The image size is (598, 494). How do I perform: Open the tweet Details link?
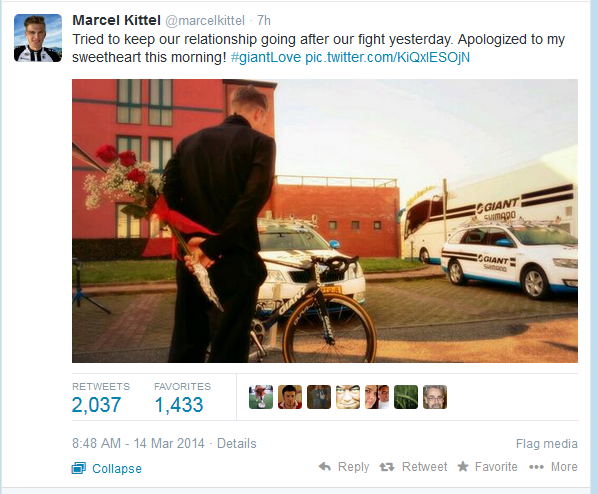[236, 444]
